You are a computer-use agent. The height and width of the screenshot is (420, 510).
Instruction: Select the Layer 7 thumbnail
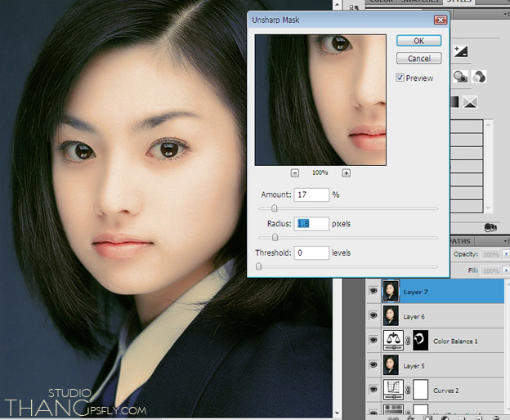click(x=391, y=291)
